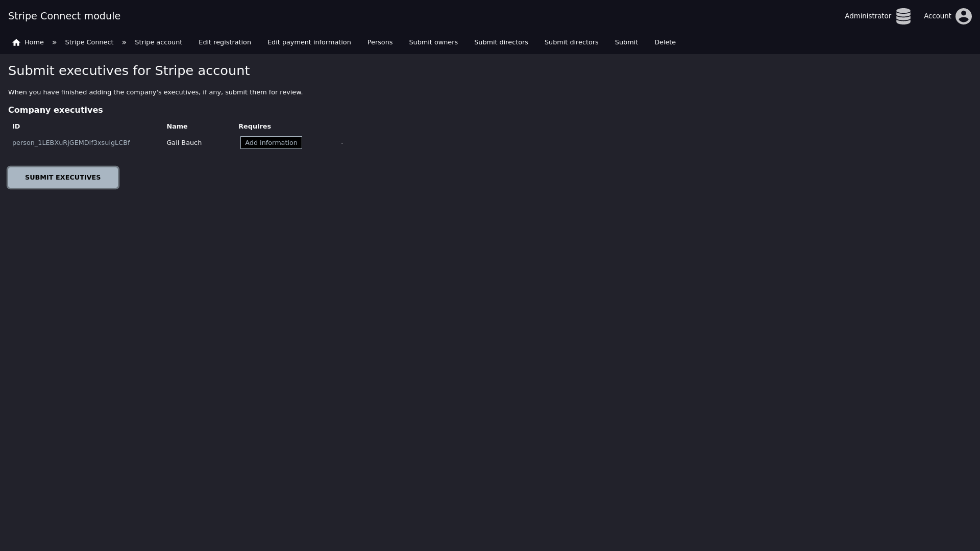This screenshot has height=551, width=980.
Task: Open the Account user avatar icon
Action: [963, 16]
